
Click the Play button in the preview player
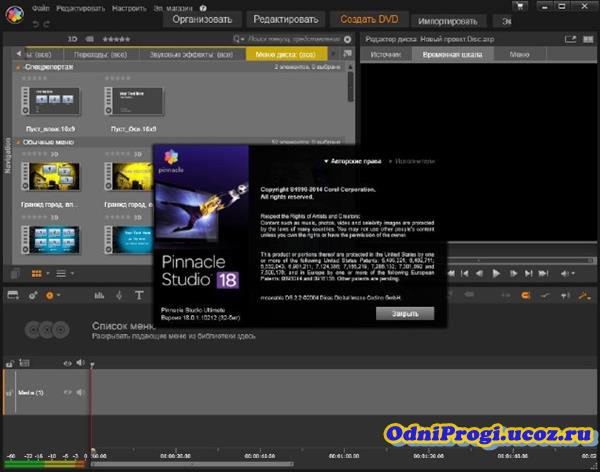[496, 272]
